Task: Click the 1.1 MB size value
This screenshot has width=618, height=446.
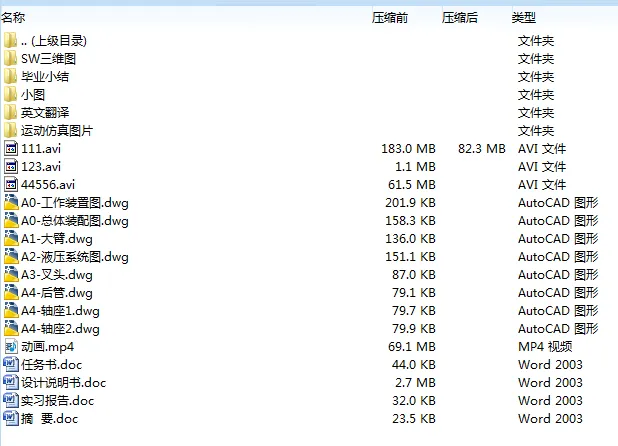Action: (415, 167)
